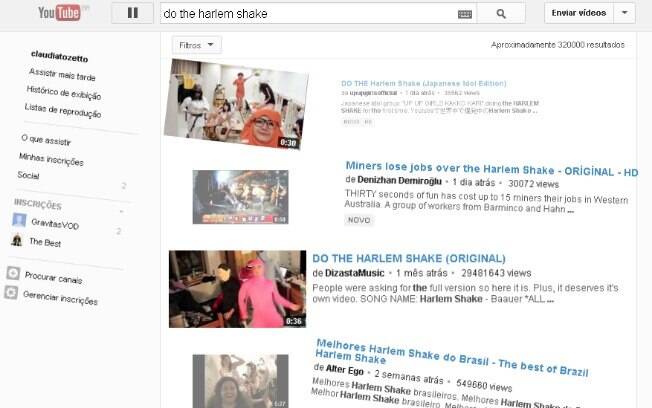Open the GravitasVOD subscription
This screenshot has height=408, width=652.
click(55, 224)
